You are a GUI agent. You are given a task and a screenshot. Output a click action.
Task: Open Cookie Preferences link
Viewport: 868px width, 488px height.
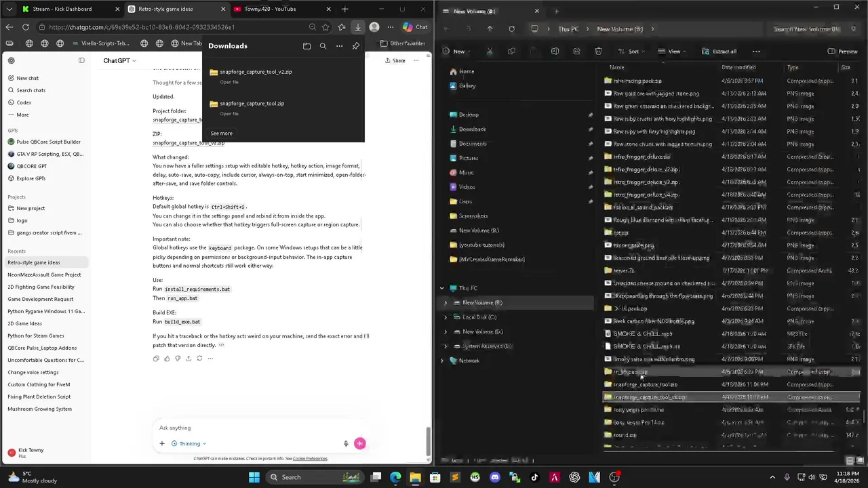coord(310,459)
